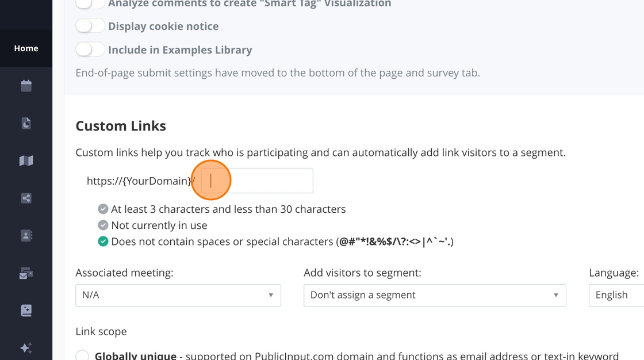Open the contacts book icon in sidebar
This screenshot has height=360, width=644.
26,236
